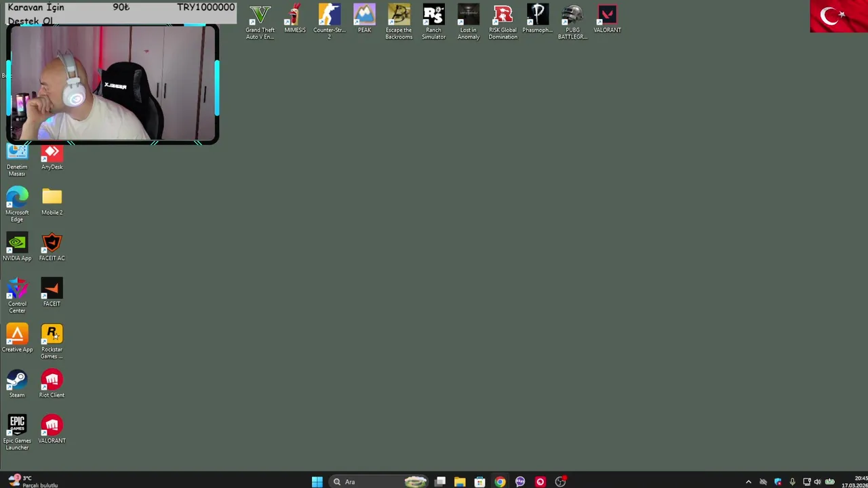Select the FACEIT desktop icon
868x488 pixels.
[52, 292]
